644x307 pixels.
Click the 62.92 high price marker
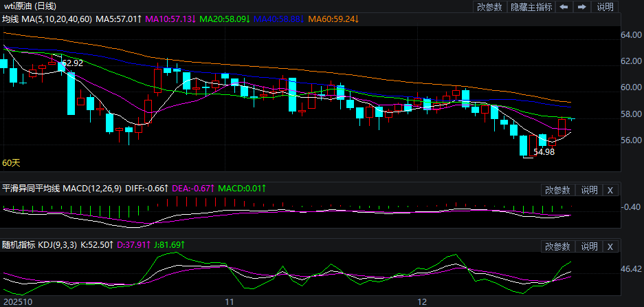point(72,63)
